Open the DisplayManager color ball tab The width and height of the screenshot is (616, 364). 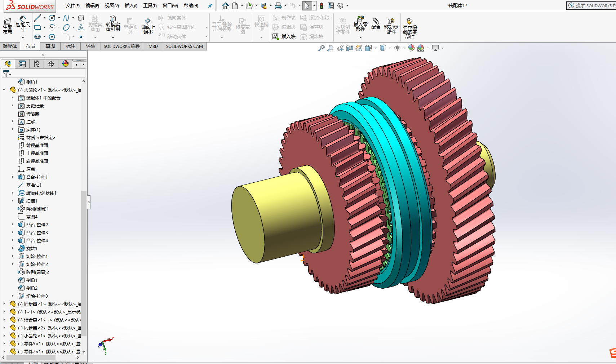click(x=66, y=64)
